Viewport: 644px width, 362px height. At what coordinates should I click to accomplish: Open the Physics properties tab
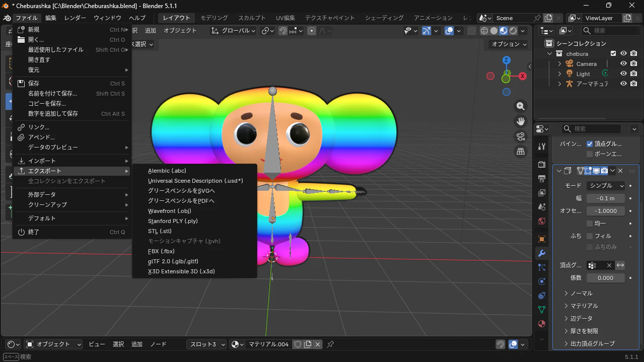pos(542,281)
